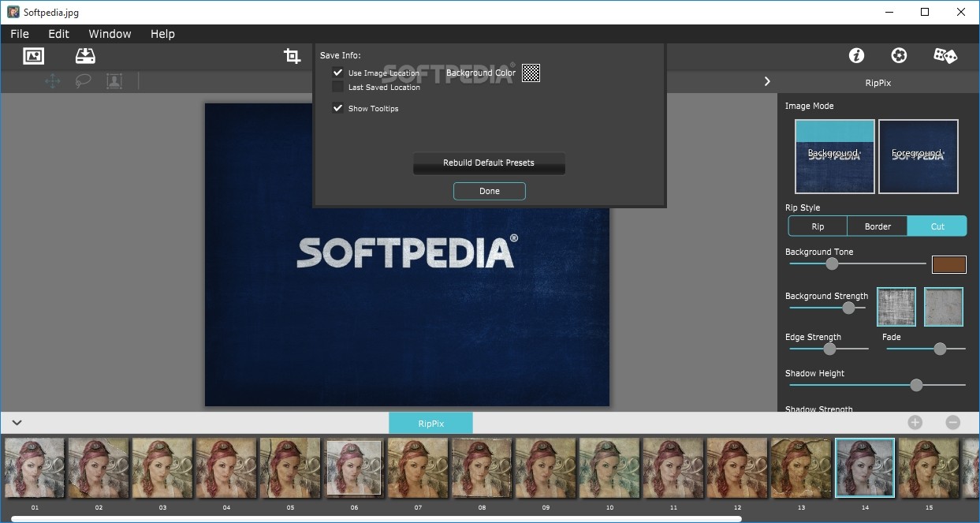Apply preset 04 thumbnail

(x=226, y=468)
